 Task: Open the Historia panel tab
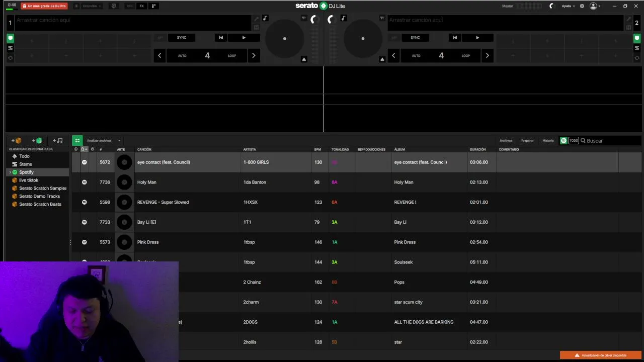coord(548,141)
